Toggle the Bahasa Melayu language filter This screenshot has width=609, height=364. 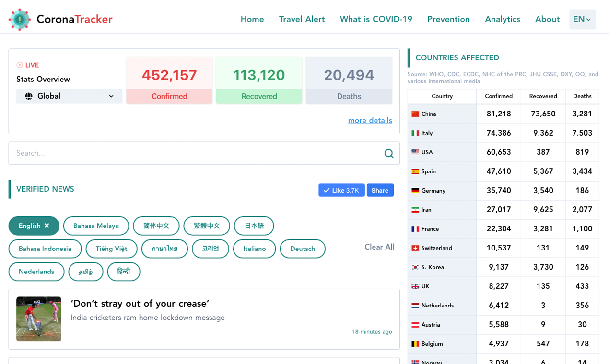coord(96,226)
